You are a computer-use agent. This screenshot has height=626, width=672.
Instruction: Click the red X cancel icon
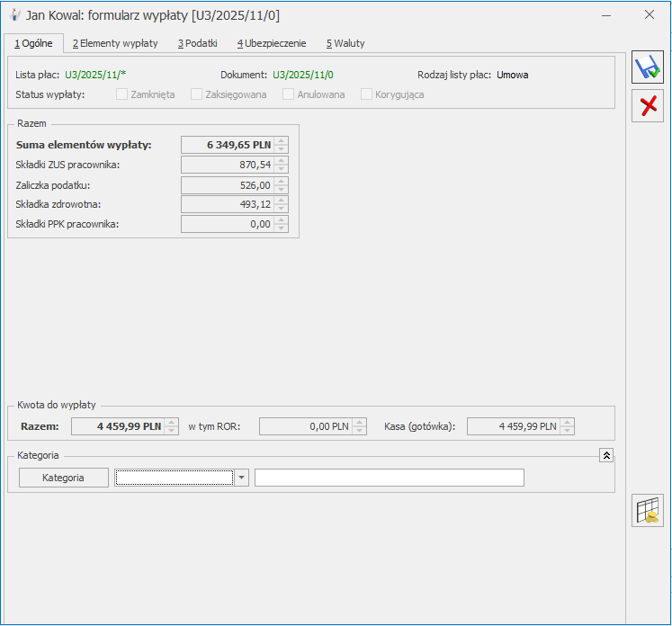647,106
